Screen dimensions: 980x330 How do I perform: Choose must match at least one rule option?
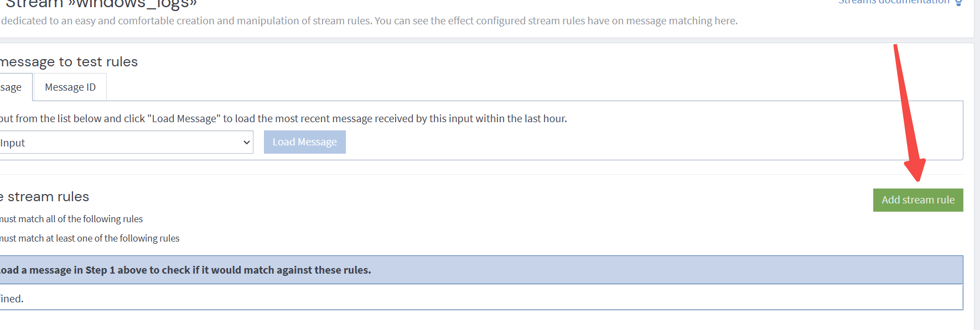pos(90,238)
